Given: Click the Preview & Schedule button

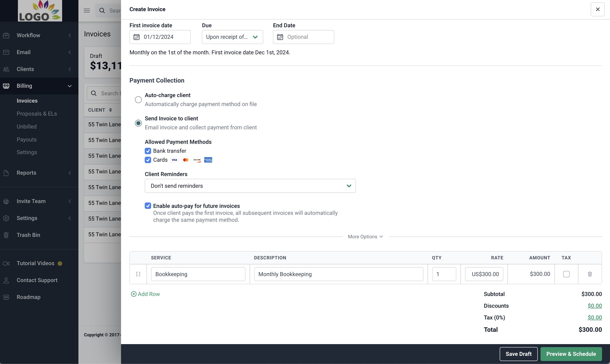Looking at the screenshot, I should 571,354.
